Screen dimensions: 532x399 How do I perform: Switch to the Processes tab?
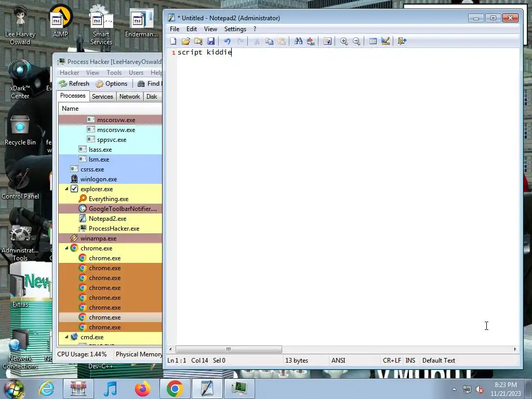pyautogui.click(x=73, y=96)
